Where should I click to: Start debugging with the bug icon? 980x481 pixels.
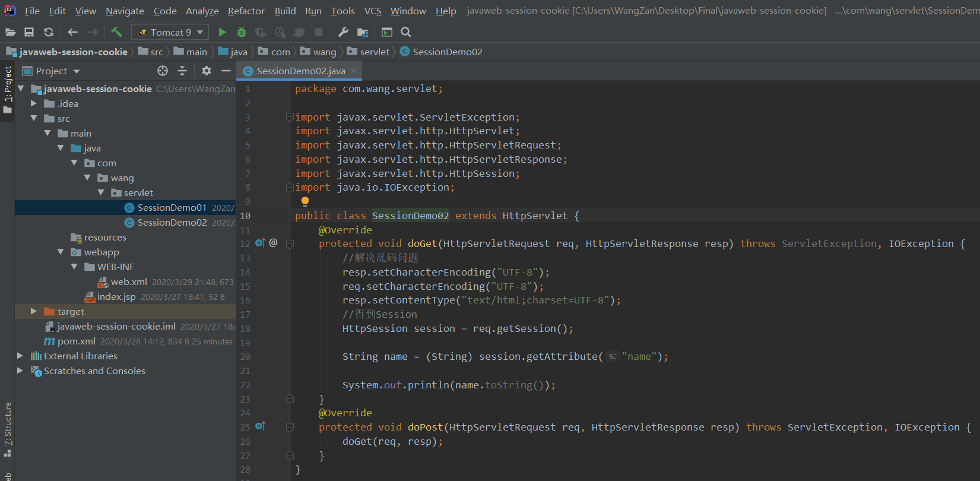pos(241,32)
